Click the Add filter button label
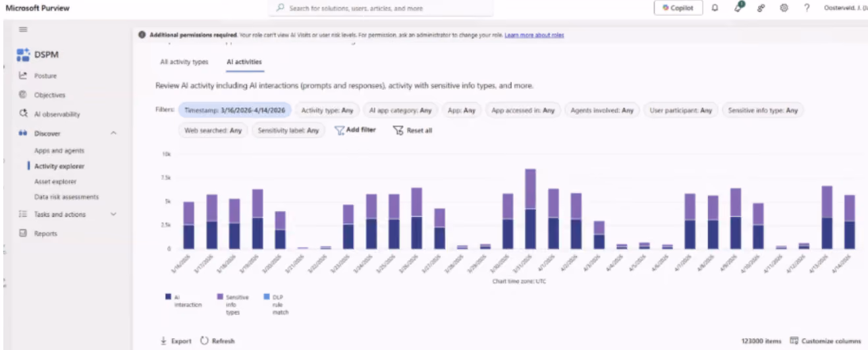Viewport: 868px width, 350px height. 361,131
